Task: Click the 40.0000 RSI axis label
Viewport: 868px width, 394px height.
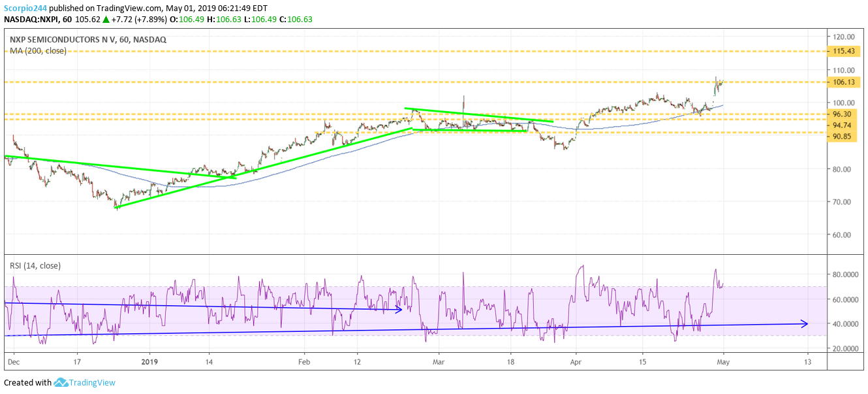Action: click(x=845, y=324)
